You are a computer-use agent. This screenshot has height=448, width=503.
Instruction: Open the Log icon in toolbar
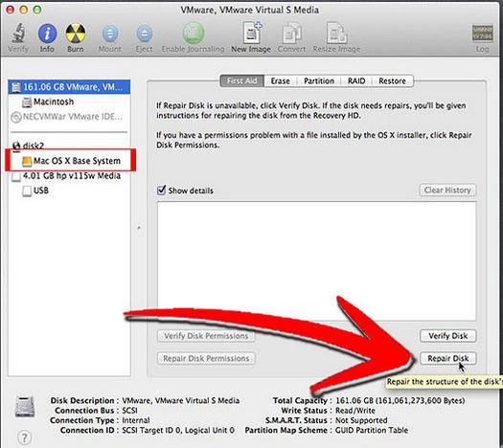click(x=482, y=34)
